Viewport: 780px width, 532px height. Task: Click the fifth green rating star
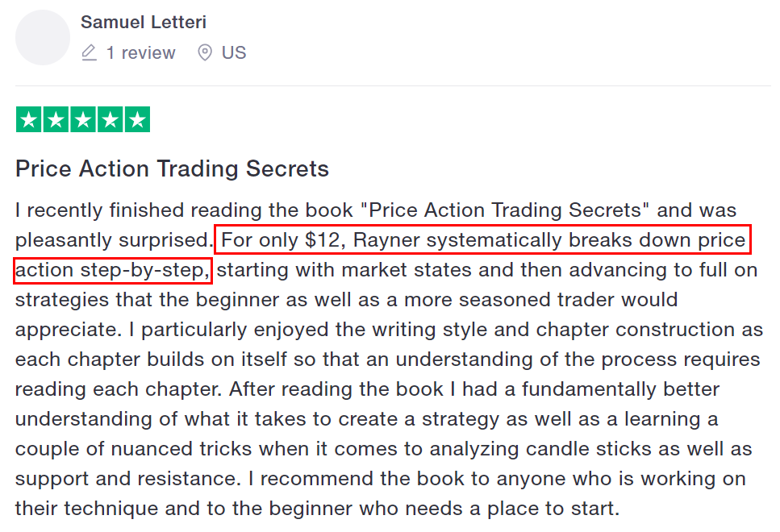pos(137,119)
